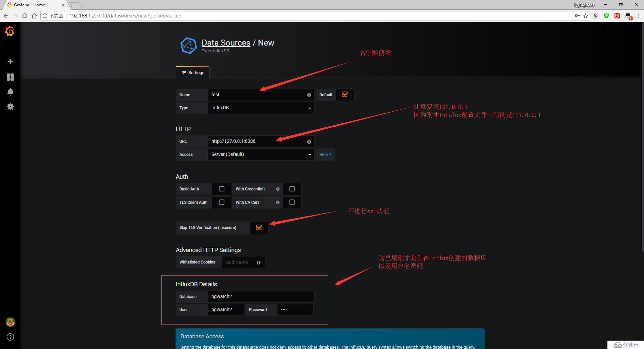Image resolution: width=644 pixels, height=349 pixels.
Task: Click the With Credentials info icon
Action: click(278, 189)
